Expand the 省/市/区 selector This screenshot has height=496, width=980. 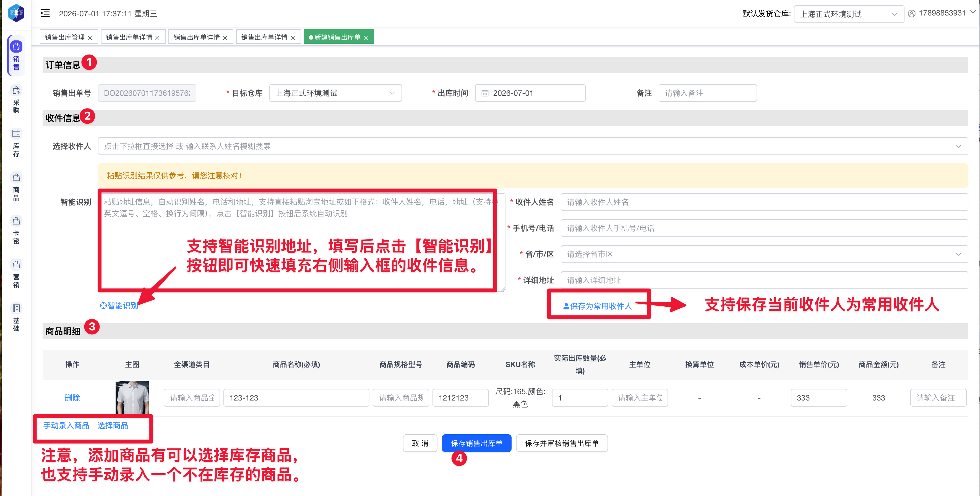(x=764, y=254)
